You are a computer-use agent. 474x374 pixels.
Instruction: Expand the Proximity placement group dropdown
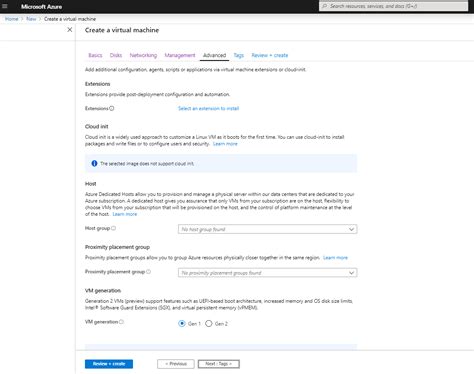point(267,273)
